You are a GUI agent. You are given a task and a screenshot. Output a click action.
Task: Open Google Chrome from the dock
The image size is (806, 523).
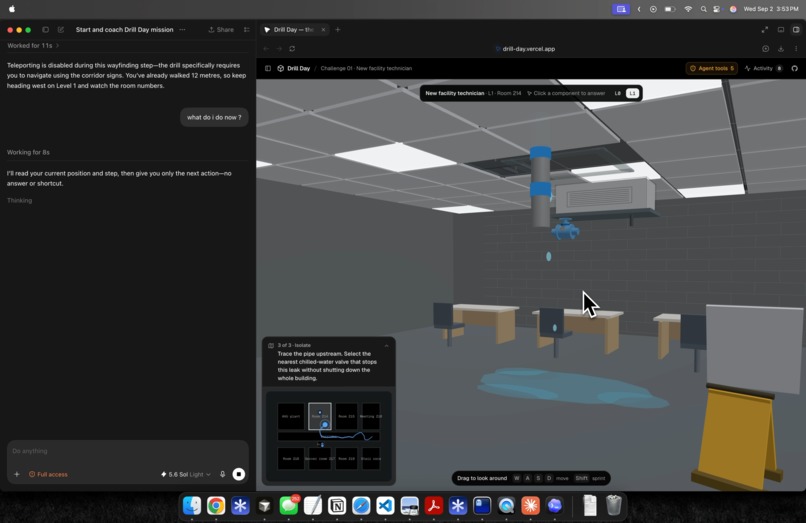216,506
